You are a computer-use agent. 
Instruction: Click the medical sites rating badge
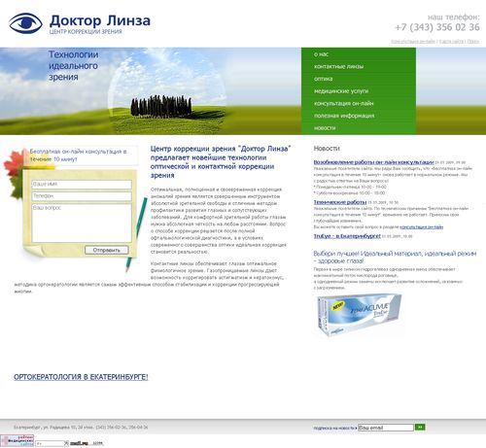click(x=17, y=440)
